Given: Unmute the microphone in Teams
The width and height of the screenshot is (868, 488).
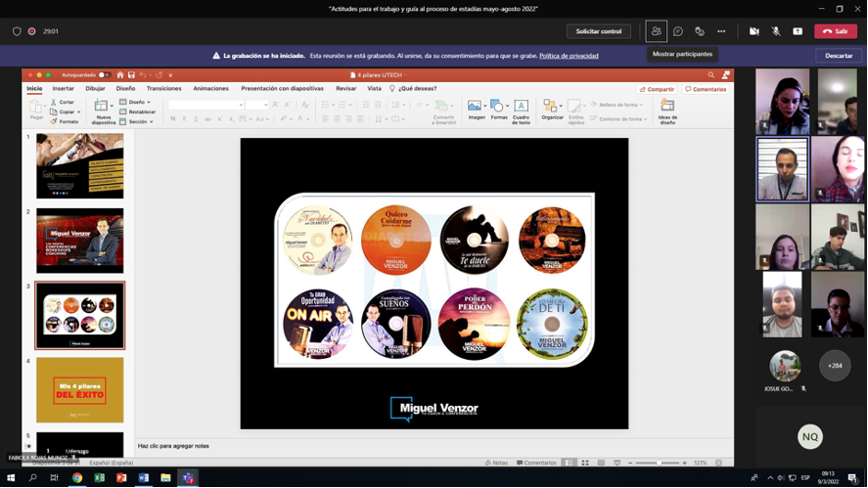Looking at the screenshot, I should pyautogui.click(x=776, y=31).
